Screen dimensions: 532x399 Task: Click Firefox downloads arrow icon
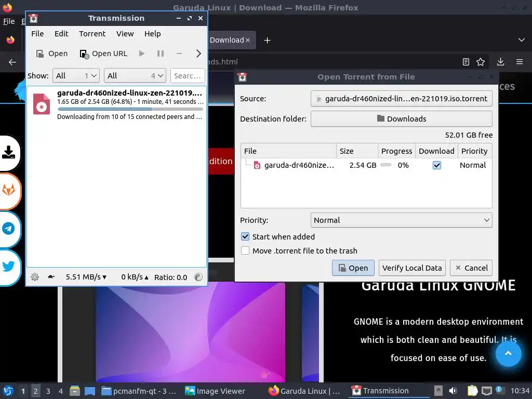500,62
